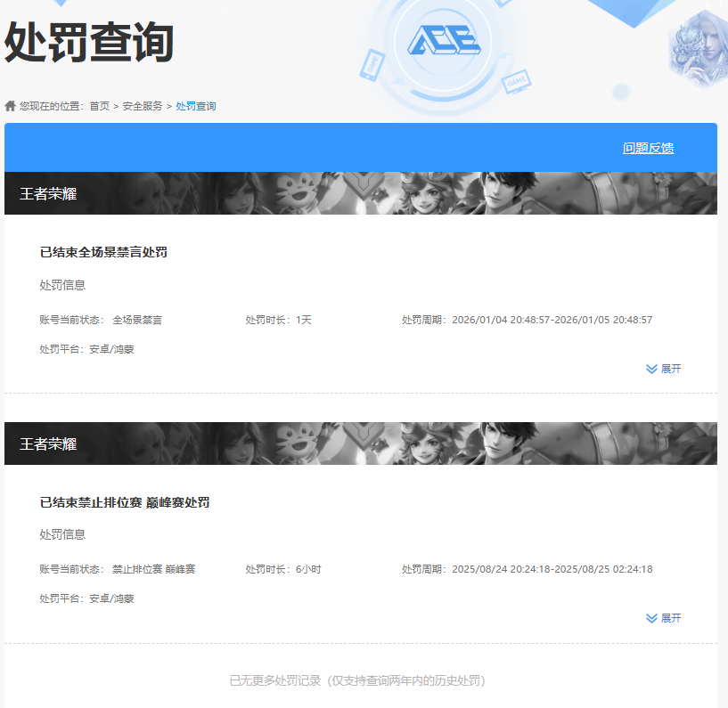
Task: Open the 首页 breadcrumb link
Action: tap(100, 106)
